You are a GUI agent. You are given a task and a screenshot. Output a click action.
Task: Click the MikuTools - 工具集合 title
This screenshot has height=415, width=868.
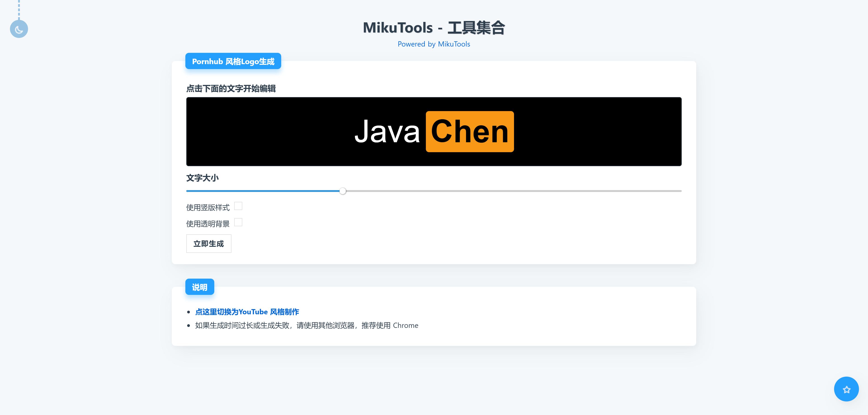(x=434, y=28)
